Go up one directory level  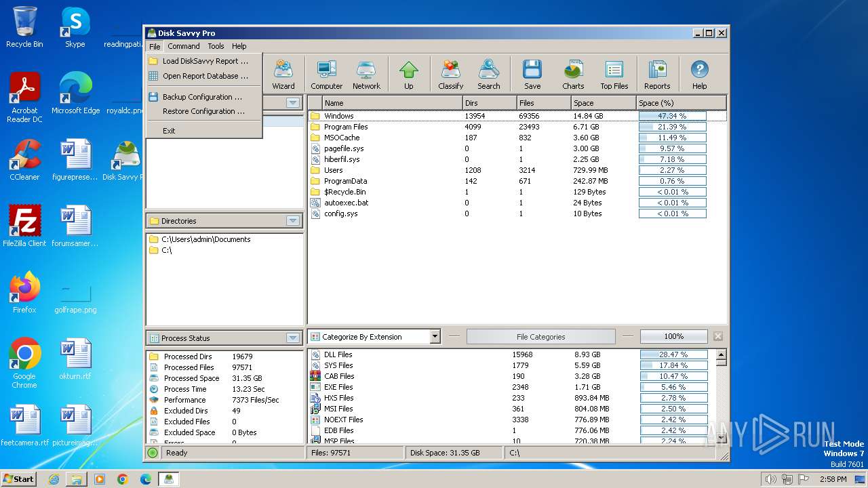tap(408, 74)
